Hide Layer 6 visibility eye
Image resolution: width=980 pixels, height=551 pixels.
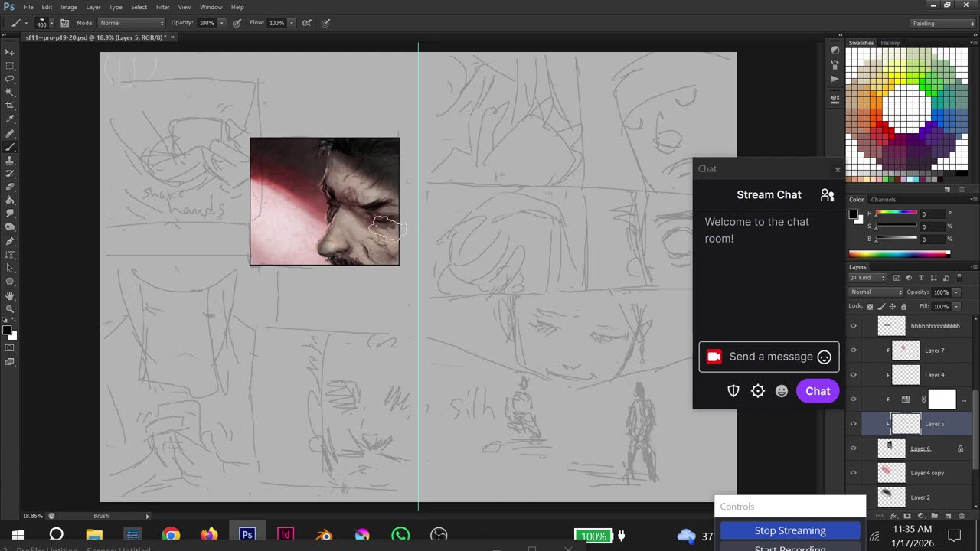coord(853,448)
